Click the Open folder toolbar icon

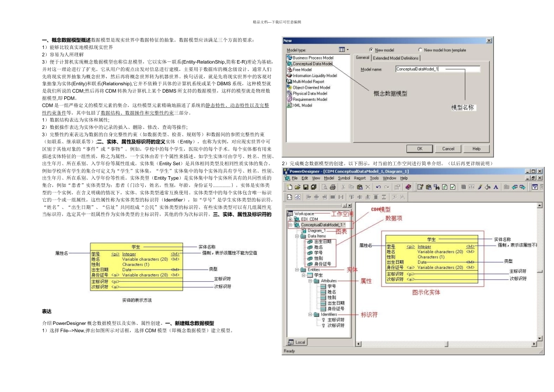(297, 187)
